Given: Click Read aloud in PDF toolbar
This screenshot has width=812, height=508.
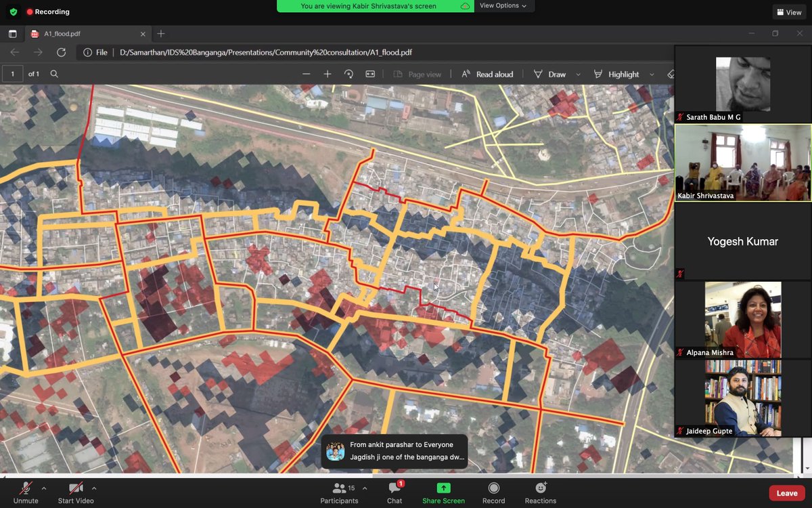Looking at the screenshot, I should coord(487,75).
